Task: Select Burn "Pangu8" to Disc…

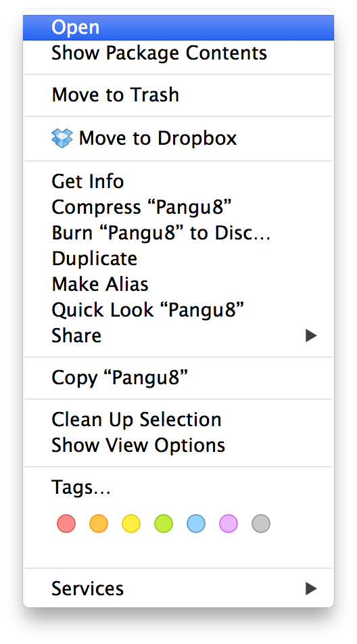Action: (x=178, y=233)
